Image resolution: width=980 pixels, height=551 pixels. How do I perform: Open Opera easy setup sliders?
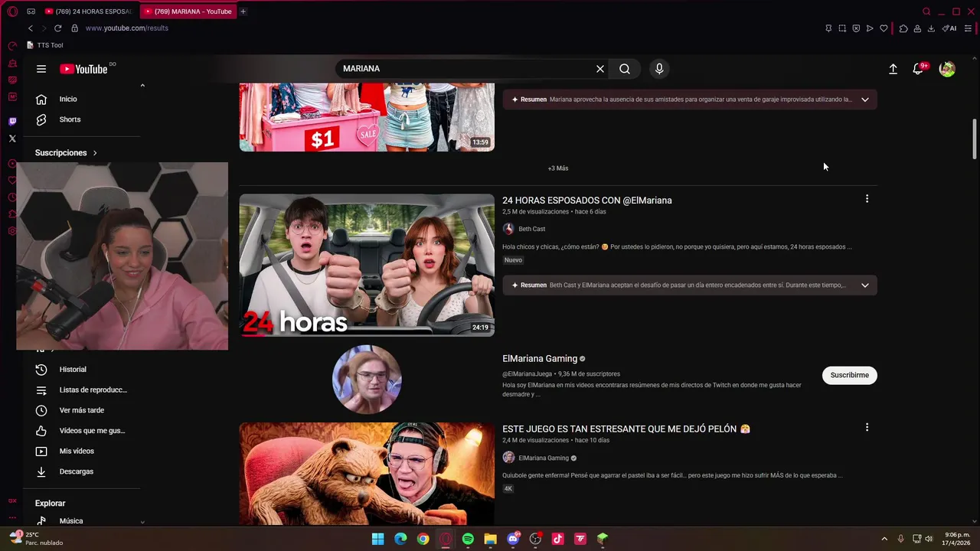(x=968, y=28)
